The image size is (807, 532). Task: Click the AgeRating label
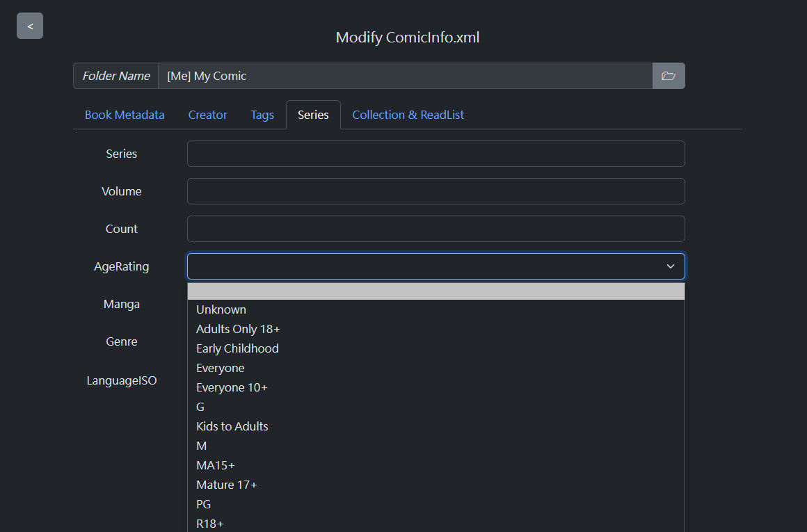click(x=122, y=266)
